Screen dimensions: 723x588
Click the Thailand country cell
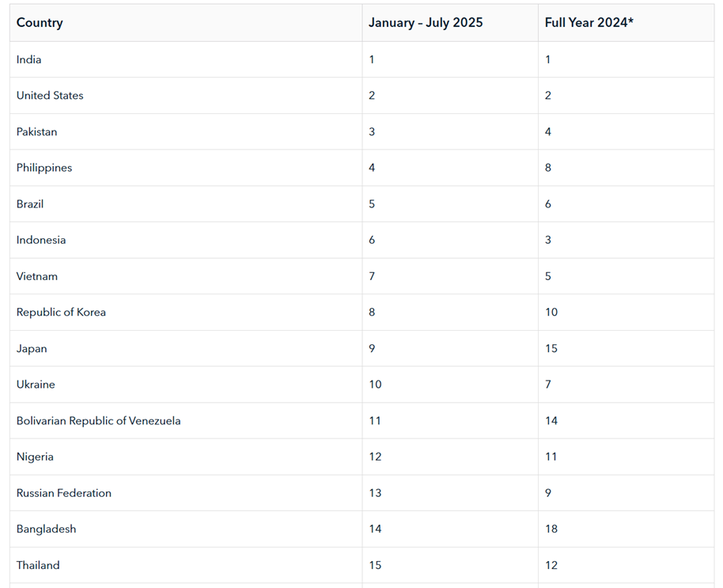click(38, 565)
